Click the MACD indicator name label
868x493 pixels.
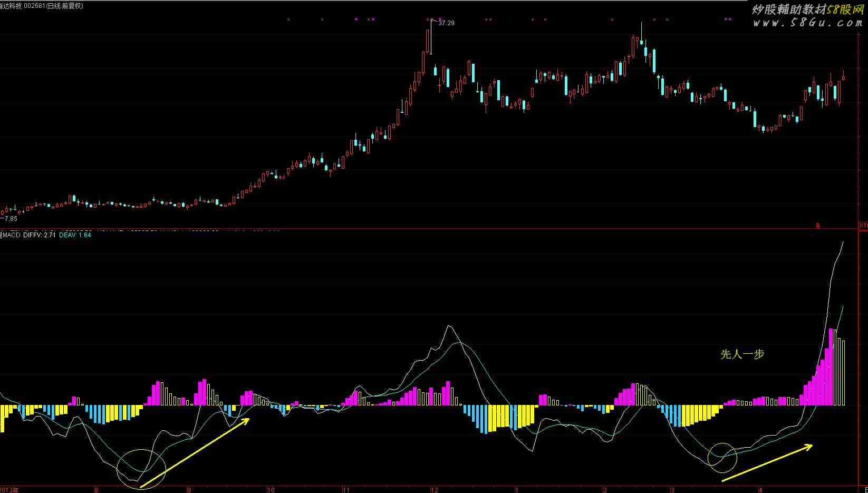(12, 235)
